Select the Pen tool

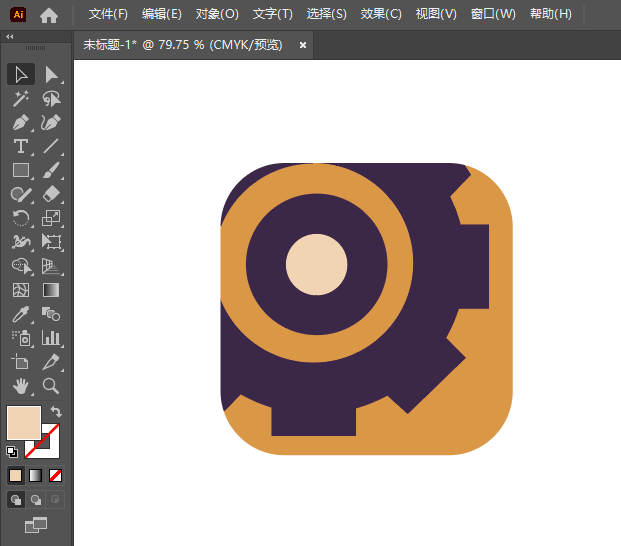click(21, 122)
